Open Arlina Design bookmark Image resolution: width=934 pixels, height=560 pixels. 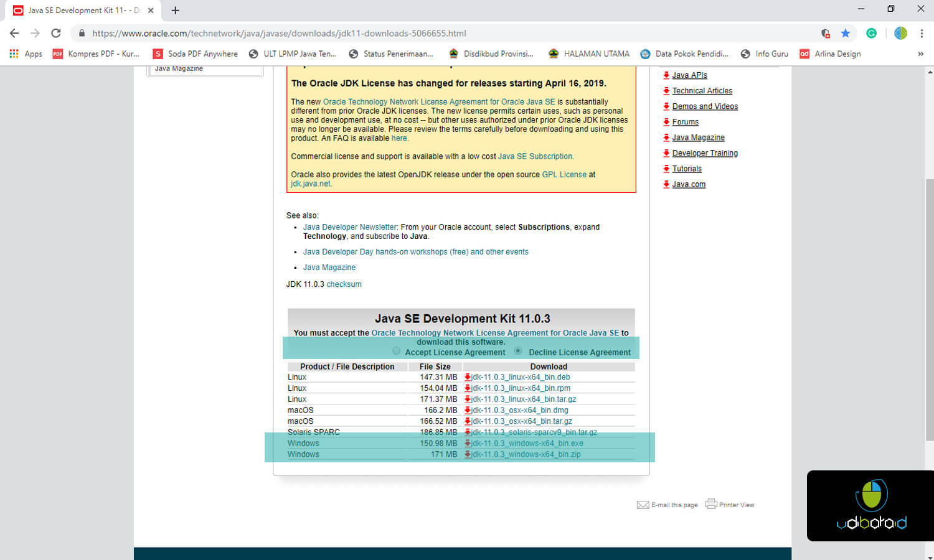coord(830,54)
